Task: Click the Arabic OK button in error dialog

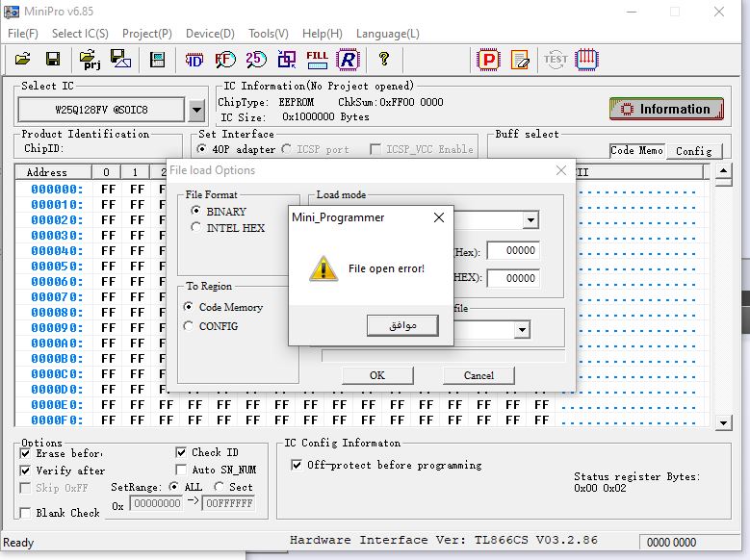Action: 402,325
